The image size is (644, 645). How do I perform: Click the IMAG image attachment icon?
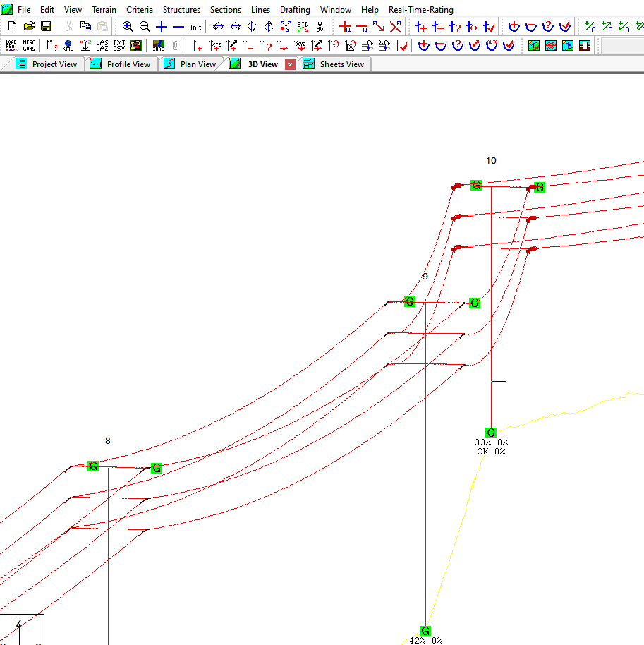(x=159, y=46)
